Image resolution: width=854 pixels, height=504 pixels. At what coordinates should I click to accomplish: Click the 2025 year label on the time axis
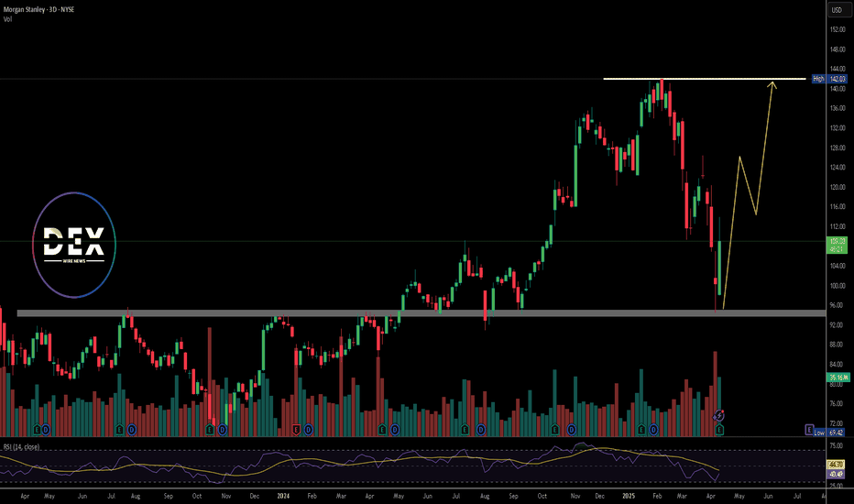(x=629, y=496)
